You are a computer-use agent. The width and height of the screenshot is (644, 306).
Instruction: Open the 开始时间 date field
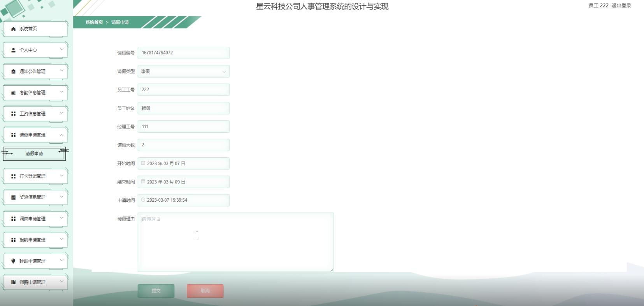point(184,164)
